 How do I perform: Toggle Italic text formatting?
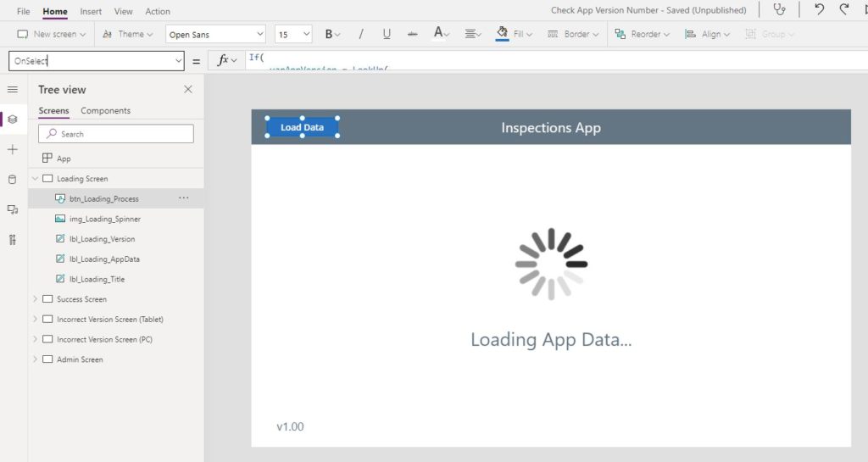click(361, 34)
